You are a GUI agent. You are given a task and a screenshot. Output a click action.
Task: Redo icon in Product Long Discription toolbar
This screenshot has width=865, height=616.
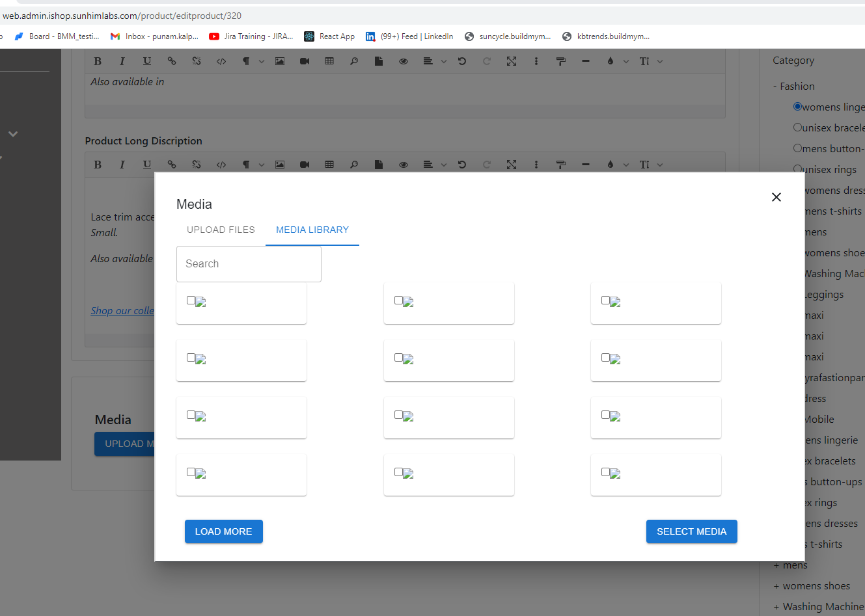(487, 165)
